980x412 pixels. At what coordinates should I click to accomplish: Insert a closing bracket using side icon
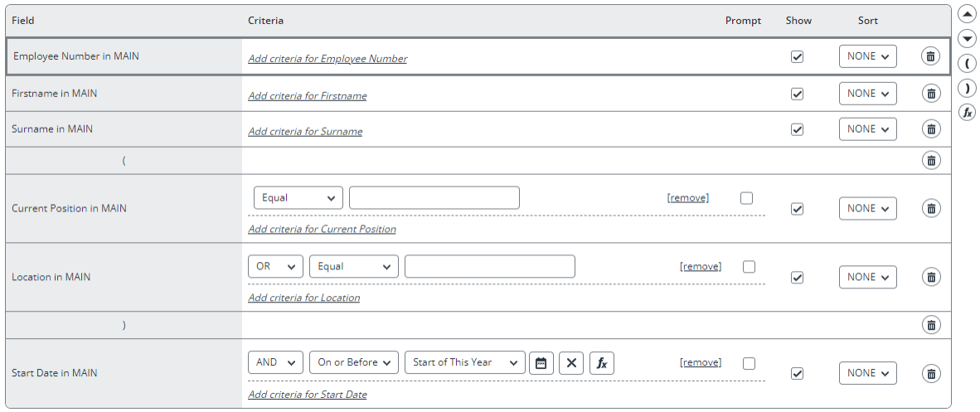[x=967, y=89]
